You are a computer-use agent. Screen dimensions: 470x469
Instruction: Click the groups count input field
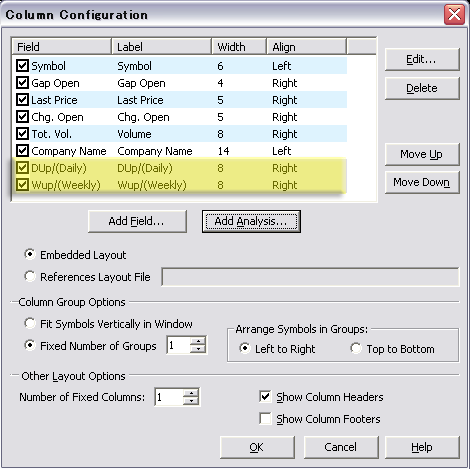pyautogui.click(x=179, y=345)
